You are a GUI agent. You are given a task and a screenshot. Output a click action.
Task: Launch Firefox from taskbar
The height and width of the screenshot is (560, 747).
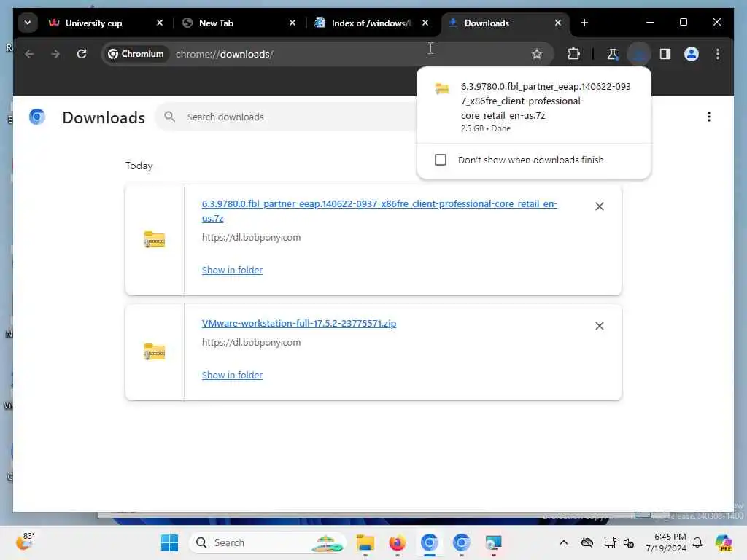pyautogui.click(x=397, y=542)
